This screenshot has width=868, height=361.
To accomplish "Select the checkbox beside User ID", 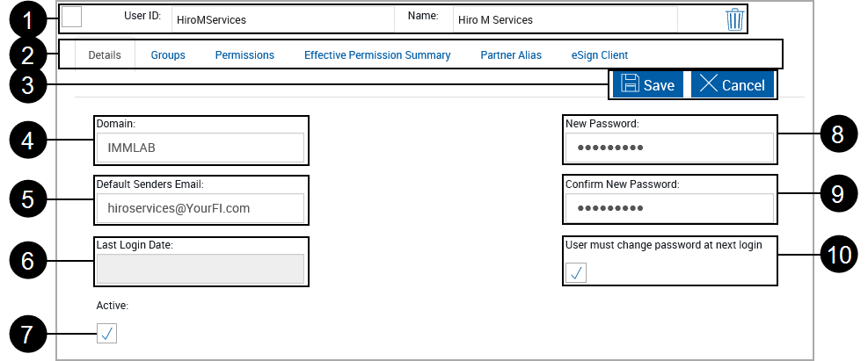I will (72, 18).
